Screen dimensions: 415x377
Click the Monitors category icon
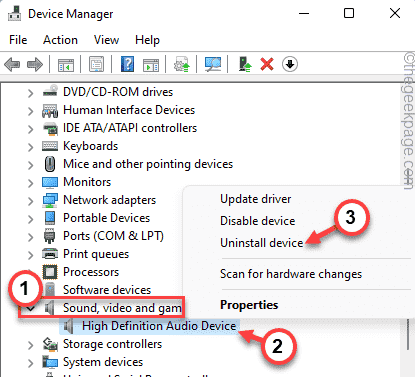pos(50,182)
